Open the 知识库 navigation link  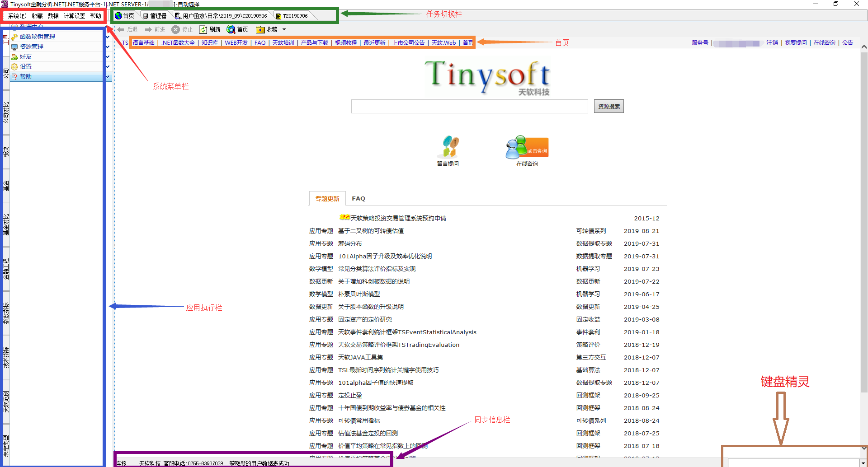pos(210,43)
